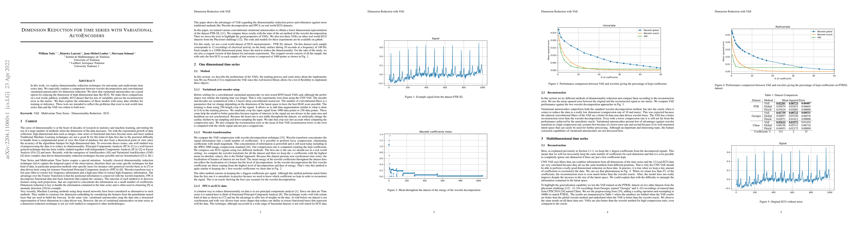The image size is (868, 225).
Task: Select the Liebherr Aerospace Toulouse affiliation
Action: tap(87, 63)
